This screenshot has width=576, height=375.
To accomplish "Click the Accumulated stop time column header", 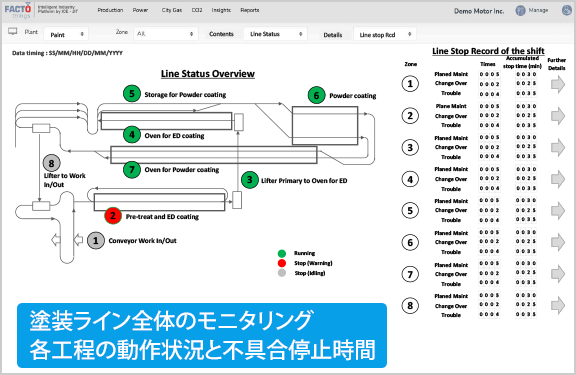I will [x=522, y=62].
